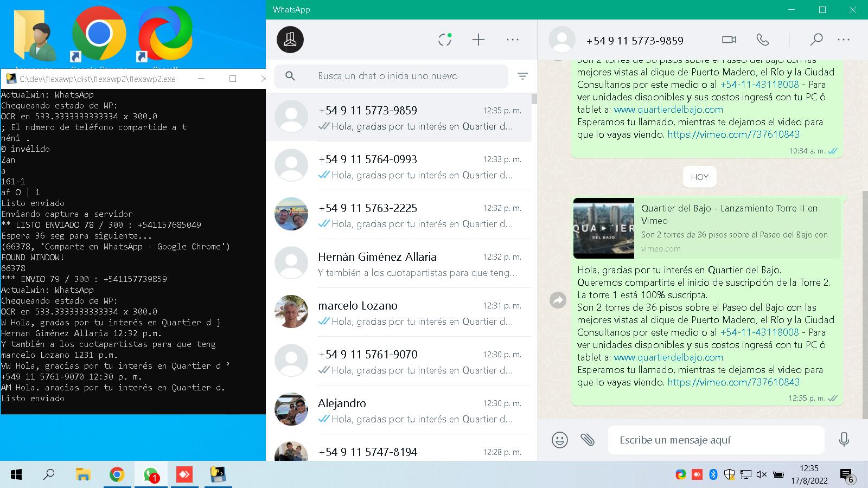Switch to WhatsApp taskbar button
The width and height of the screenshot is (868, 488).
tap(151, 475)
